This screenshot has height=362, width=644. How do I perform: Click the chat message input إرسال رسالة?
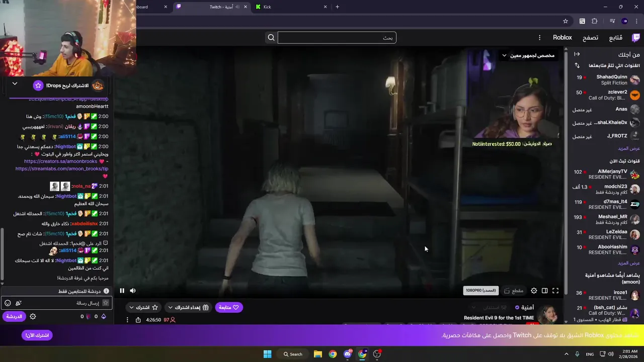56,303
